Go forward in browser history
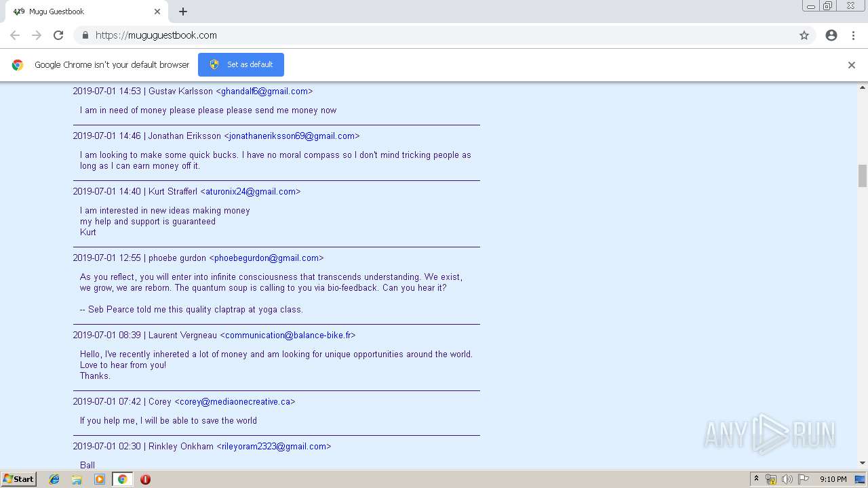Image resolution: width=868 pixels, height=488 pixels. [37, 35]
